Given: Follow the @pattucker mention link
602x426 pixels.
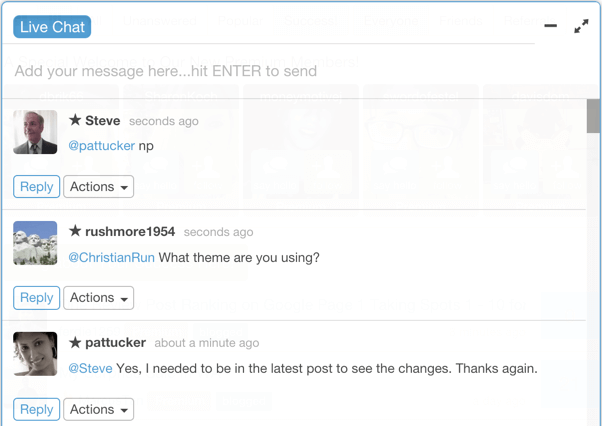Looking at the screenshot, I should coord(102,146).
